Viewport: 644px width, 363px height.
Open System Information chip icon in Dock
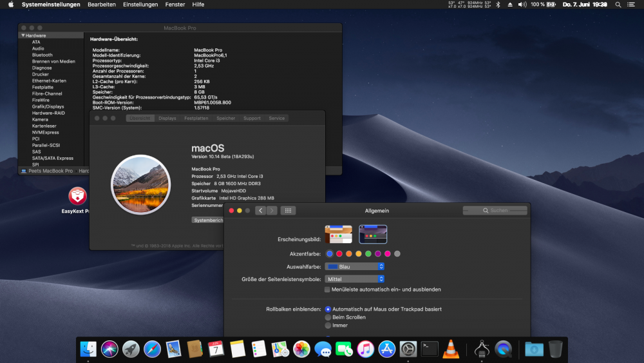482,349
